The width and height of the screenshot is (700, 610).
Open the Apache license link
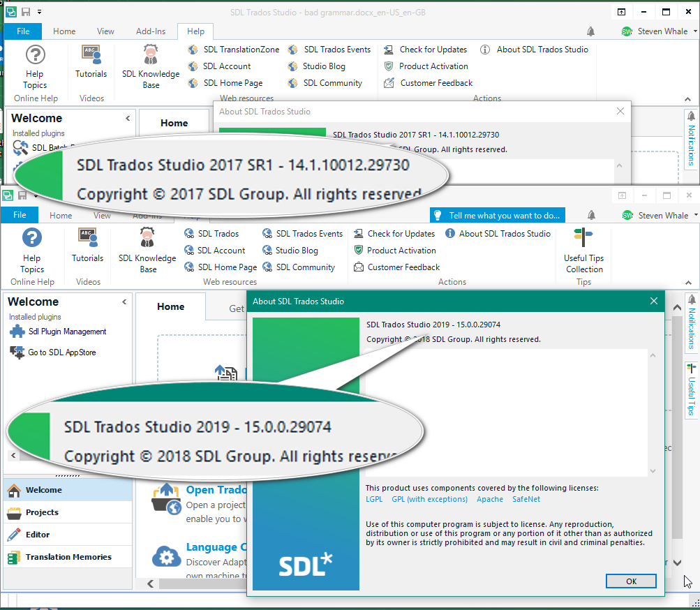pyautogui.click(x=490, y=499)
